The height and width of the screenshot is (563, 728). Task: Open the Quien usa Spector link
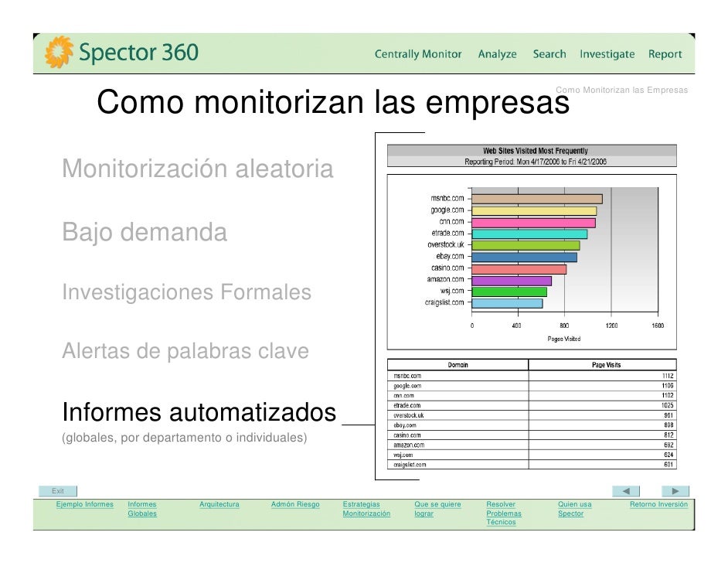[x=575, y=509]
